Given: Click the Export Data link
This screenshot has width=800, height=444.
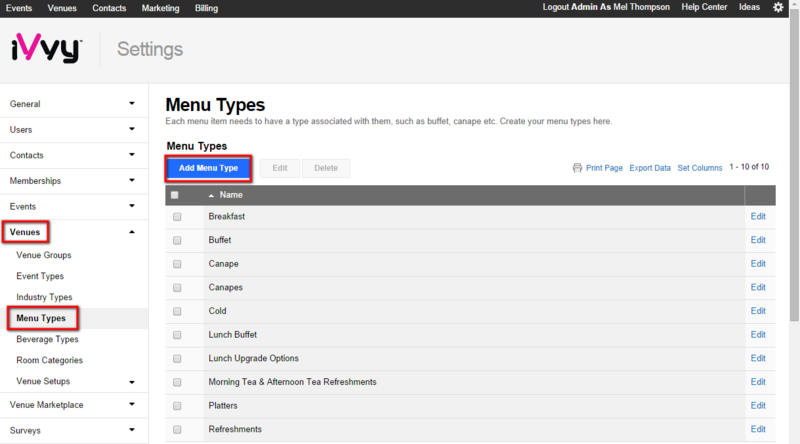Looking at the screenshot, I should click(x=650, y=168).
